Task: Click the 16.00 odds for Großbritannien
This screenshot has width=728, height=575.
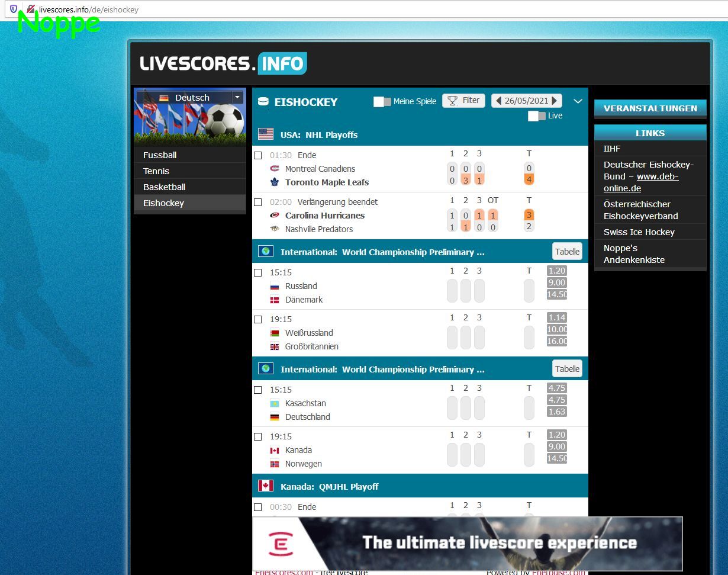Action: 558,341
